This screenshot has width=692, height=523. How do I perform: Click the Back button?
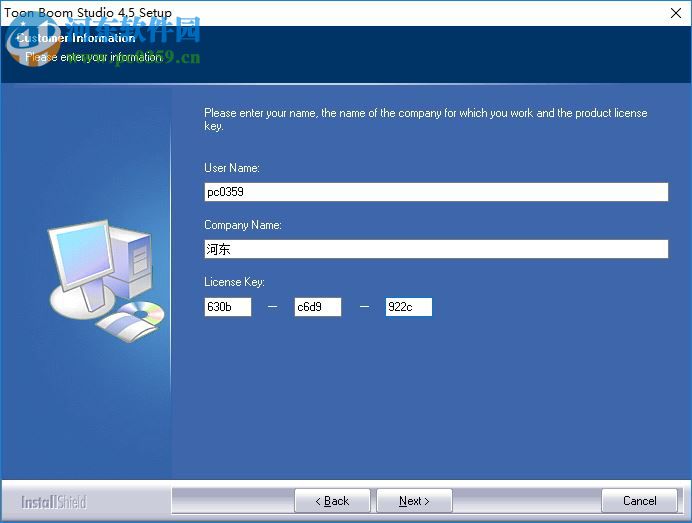[332, 501]
